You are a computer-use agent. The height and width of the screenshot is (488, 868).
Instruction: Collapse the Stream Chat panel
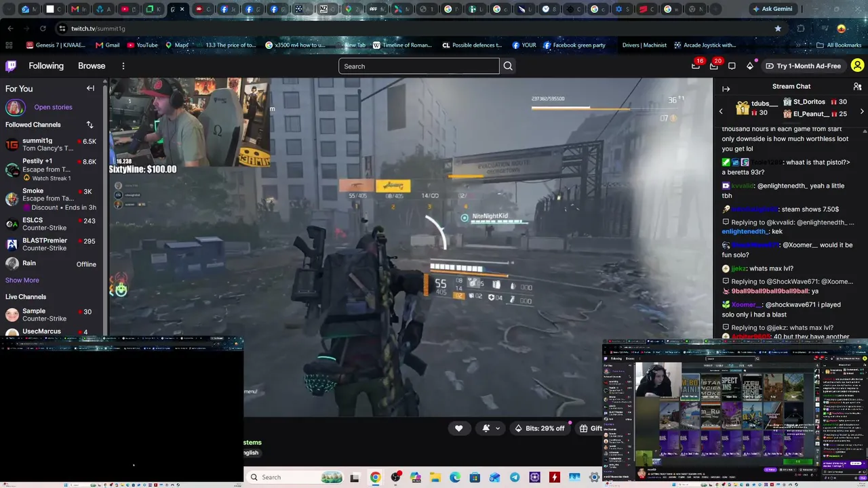726,89
